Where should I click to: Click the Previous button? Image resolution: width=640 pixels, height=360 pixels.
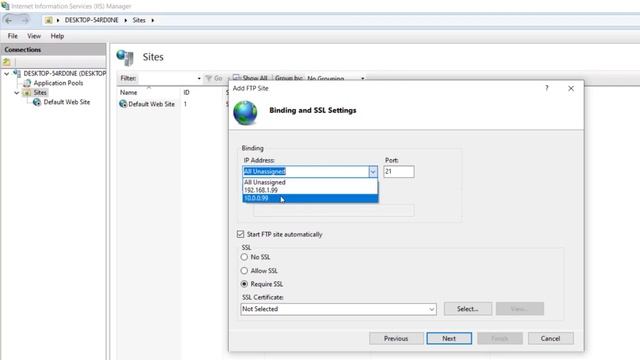396,338
